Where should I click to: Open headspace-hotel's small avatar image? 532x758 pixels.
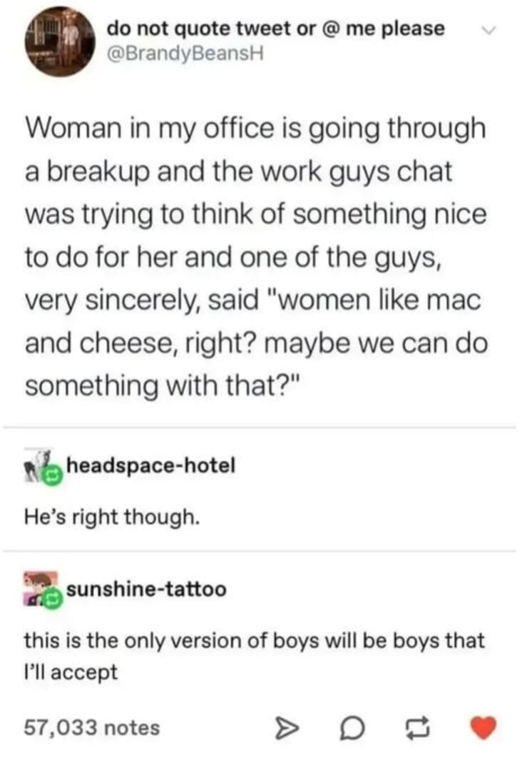pos(38,465)
